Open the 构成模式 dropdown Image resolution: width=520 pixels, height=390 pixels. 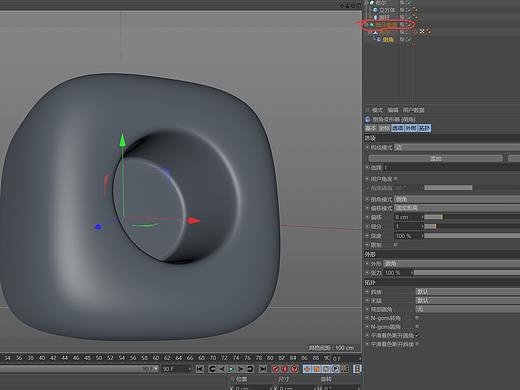(x=457, y=147)
